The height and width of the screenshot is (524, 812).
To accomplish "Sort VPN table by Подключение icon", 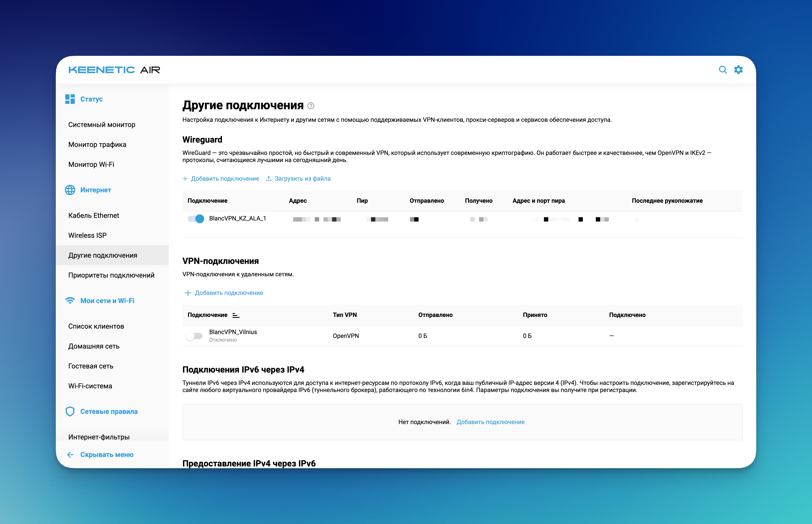I will [x=236, y=315].
